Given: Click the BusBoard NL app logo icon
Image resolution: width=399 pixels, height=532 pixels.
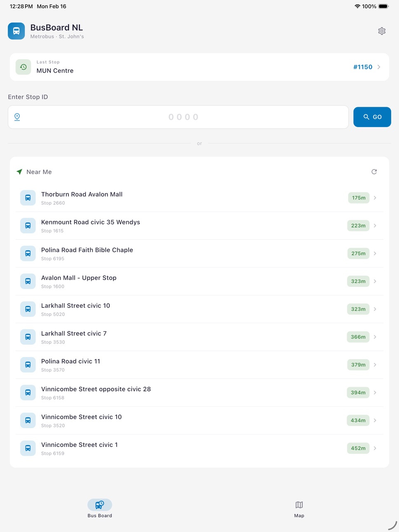Looking at the screenshot, I should tap(16, 31).
